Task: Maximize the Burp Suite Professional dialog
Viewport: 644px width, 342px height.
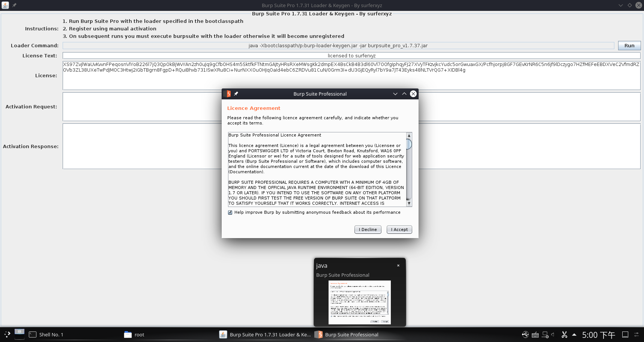Action: tap(404, 94)
